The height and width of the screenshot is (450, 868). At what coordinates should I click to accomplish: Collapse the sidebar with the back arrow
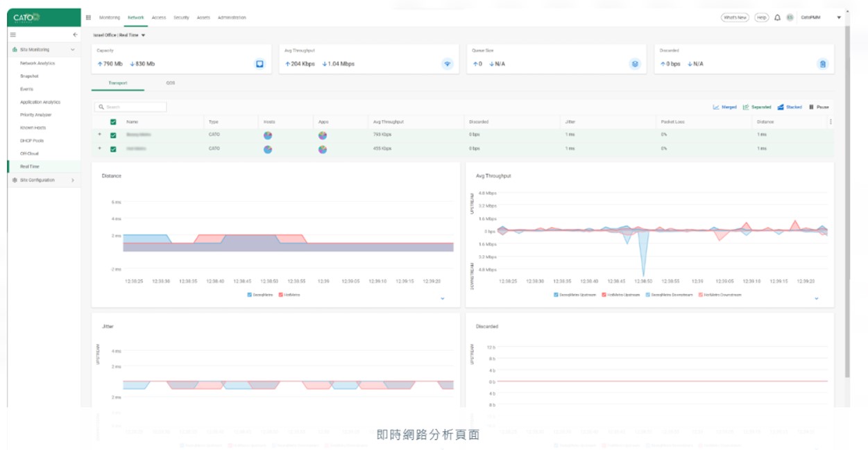click(x=75, y=35)
